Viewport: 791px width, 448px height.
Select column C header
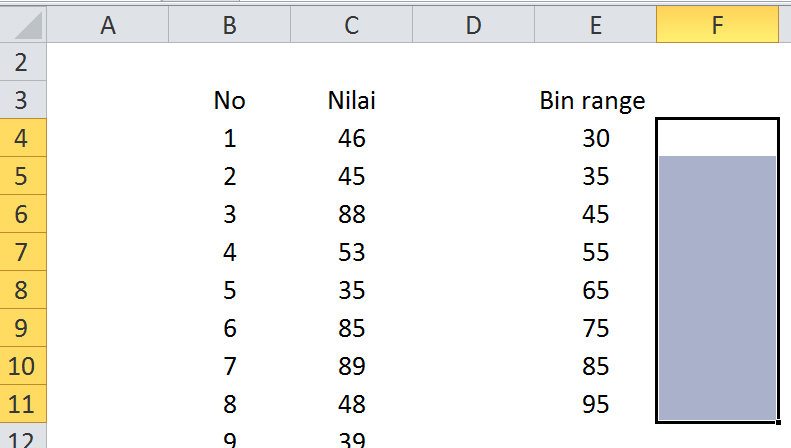point(352,24)
